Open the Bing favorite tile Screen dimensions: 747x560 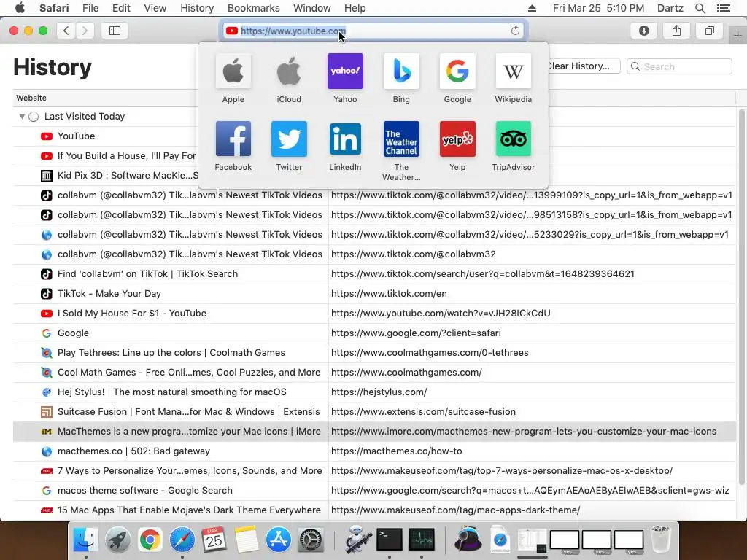401,71
